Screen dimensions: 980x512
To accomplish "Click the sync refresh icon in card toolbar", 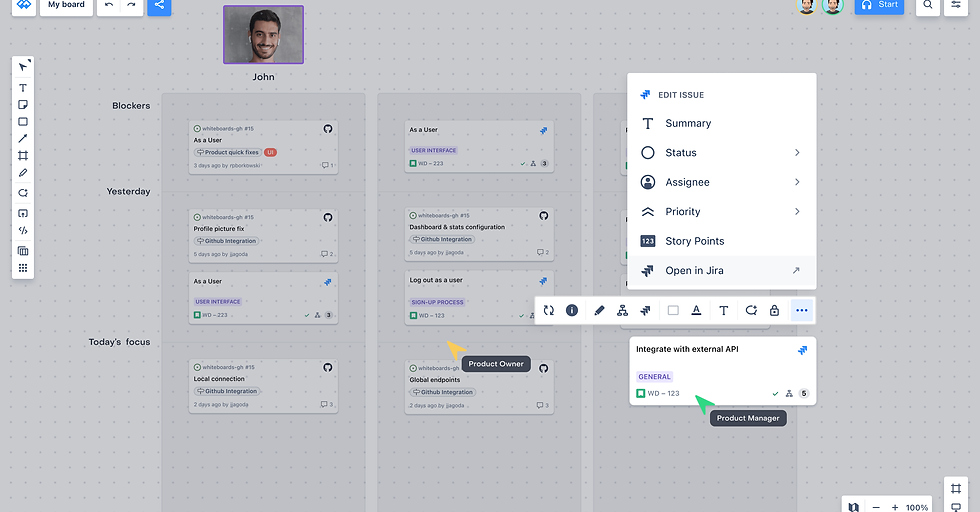I will 549,310.
